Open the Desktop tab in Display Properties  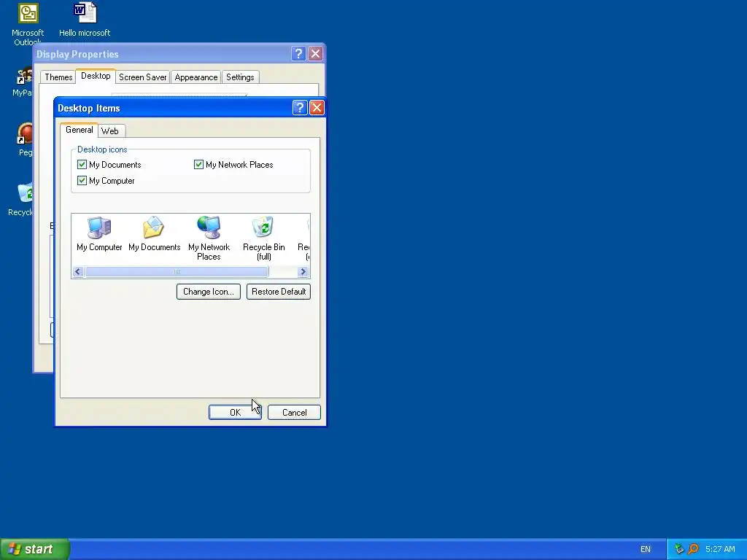point(96,76)
